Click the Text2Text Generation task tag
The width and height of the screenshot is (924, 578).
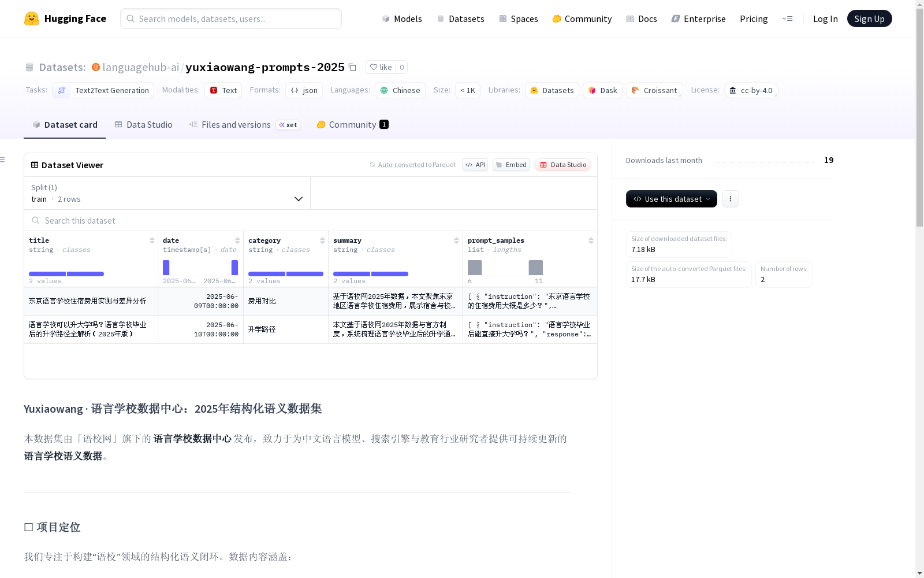tap(103, 90)
